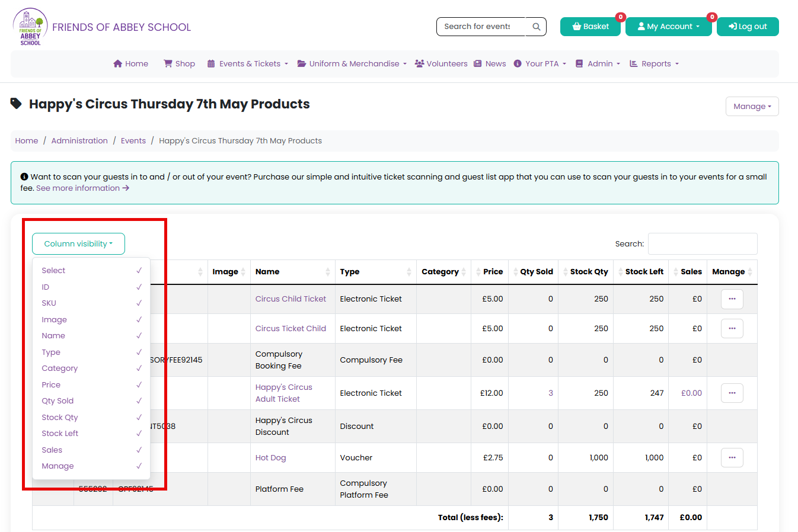
Task: Sort table by Stock Left column header
Action: click(641, 272)
